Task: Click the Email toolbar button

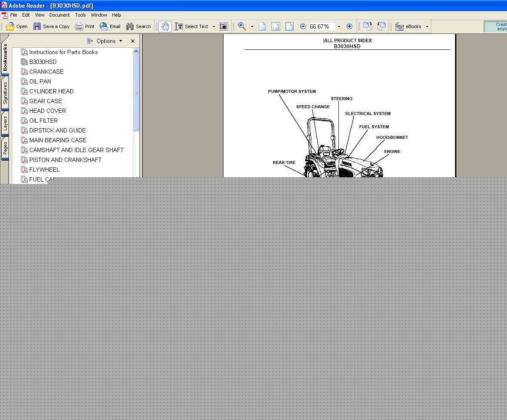Action: 110,26
